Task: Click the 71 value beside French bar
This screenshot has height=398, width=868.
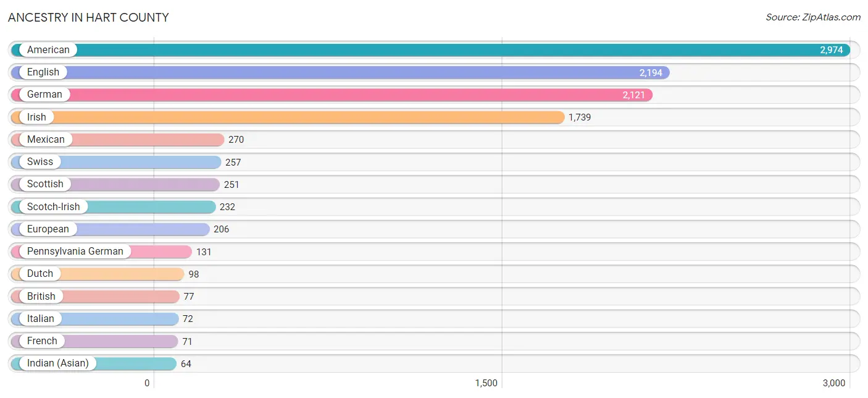Action: pyautogui.click(x=187, y=342)
